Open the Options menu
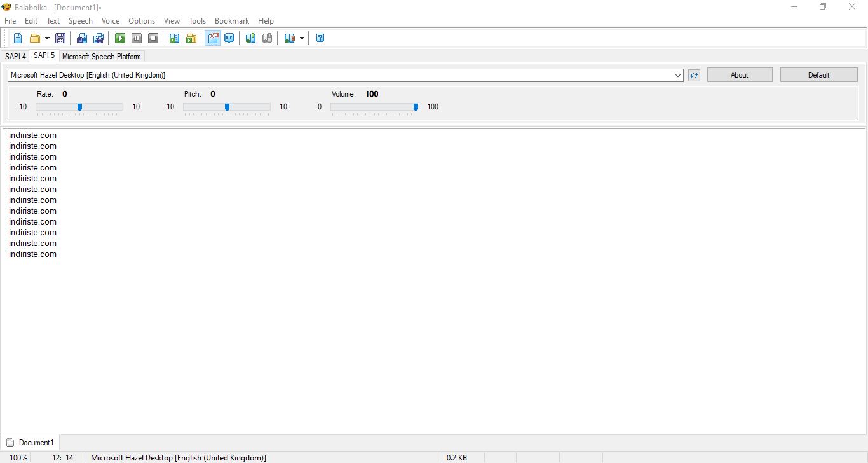868x463 pixels. [142, 21]
